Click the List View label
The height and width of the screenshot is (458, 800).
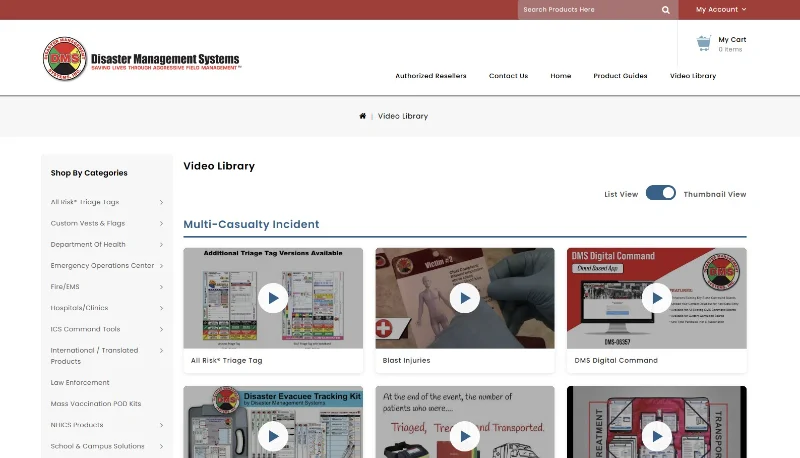point(621,194)
